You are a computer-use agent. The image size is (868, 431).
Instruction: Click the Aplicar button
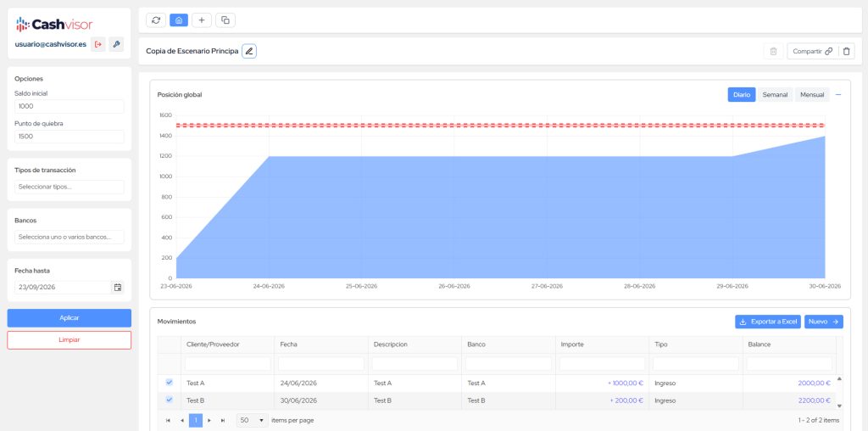[x=70, y=318]
